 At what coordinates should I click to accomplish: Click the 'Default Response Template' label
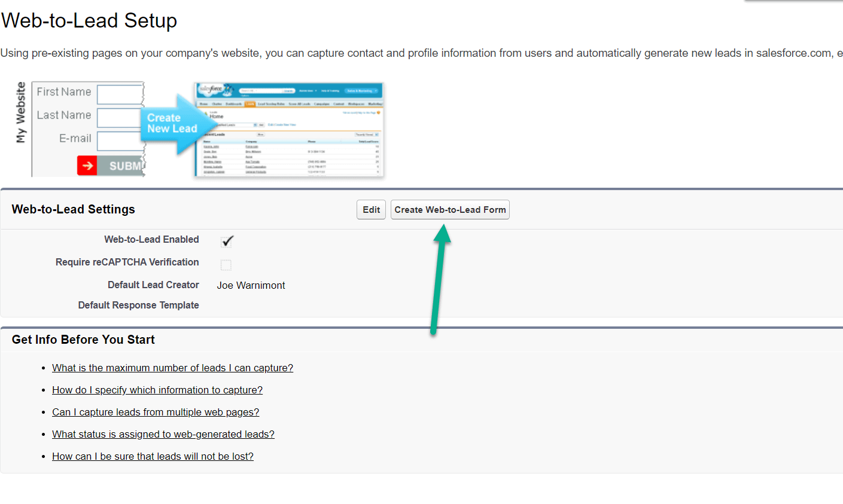(x=138, y=305)
